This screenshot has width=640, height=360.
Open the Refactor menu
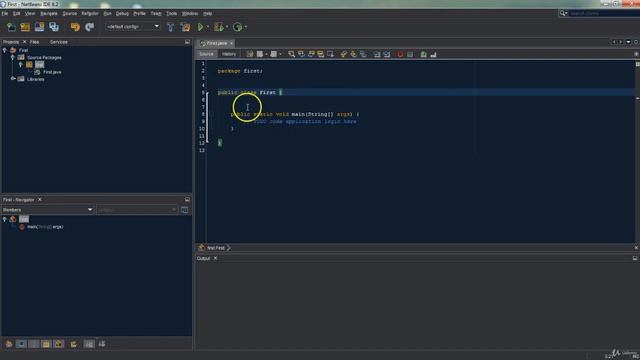[x=90, y=13]
